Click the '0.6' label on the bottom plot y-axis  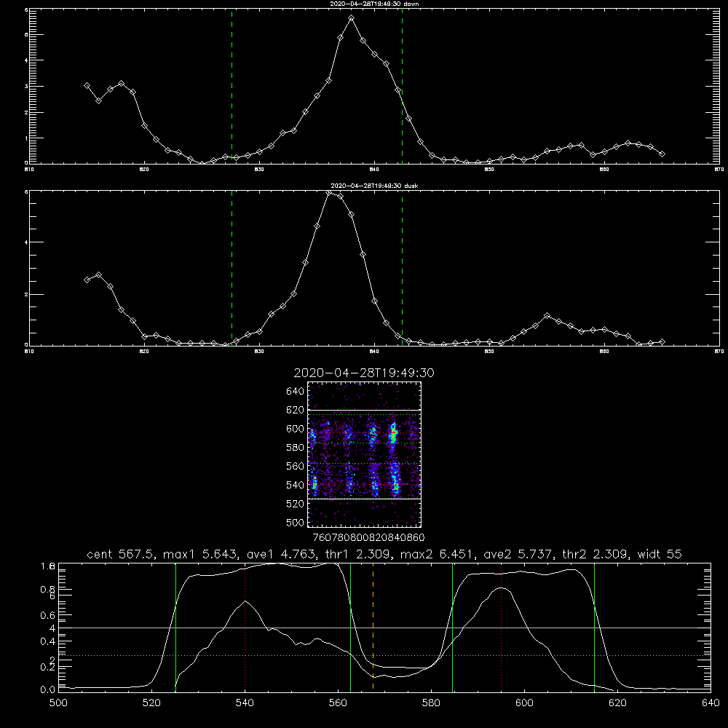pos(48,614)
